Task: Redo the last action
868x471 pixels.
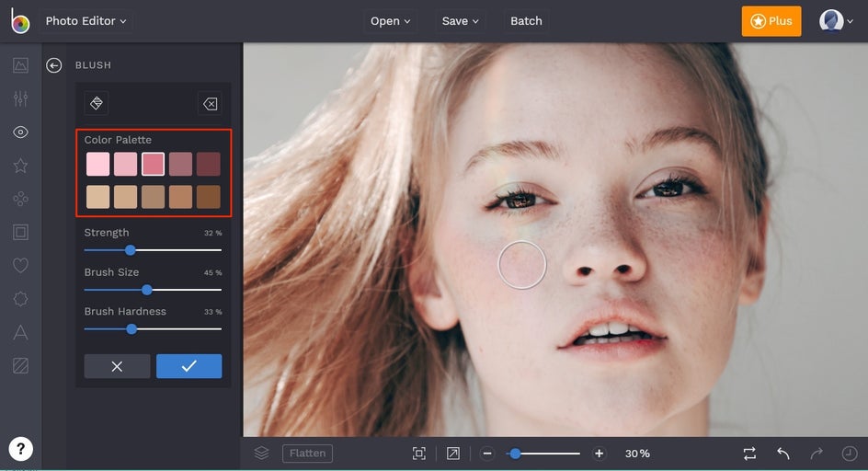Action: tap(817, 454)
